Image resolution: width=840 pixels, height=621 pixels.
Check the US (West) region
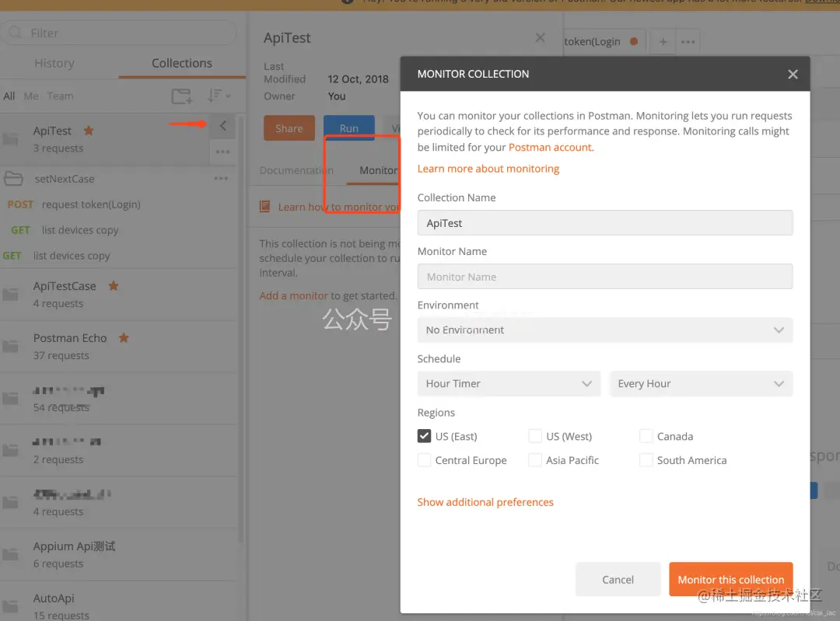point(534,436)
